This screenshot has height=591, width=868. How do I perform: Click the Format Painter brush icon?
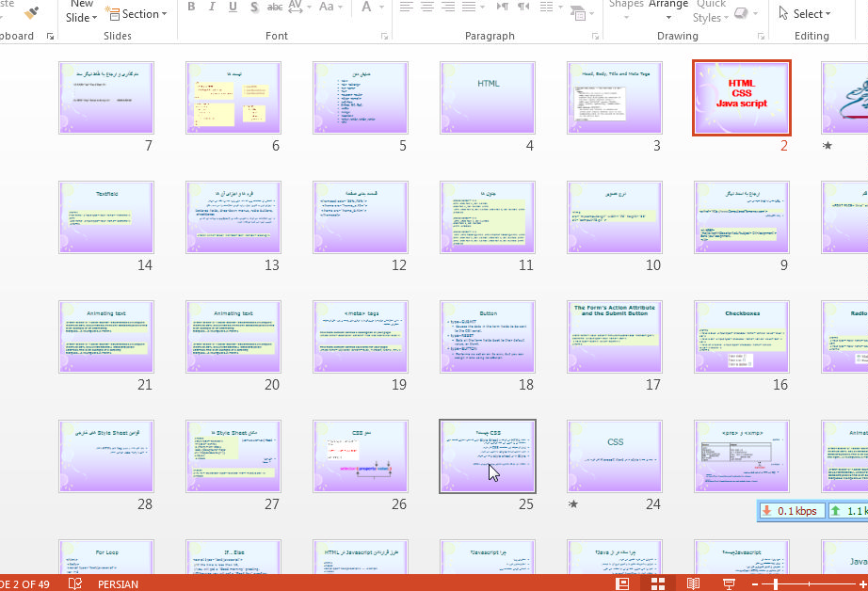32,13
